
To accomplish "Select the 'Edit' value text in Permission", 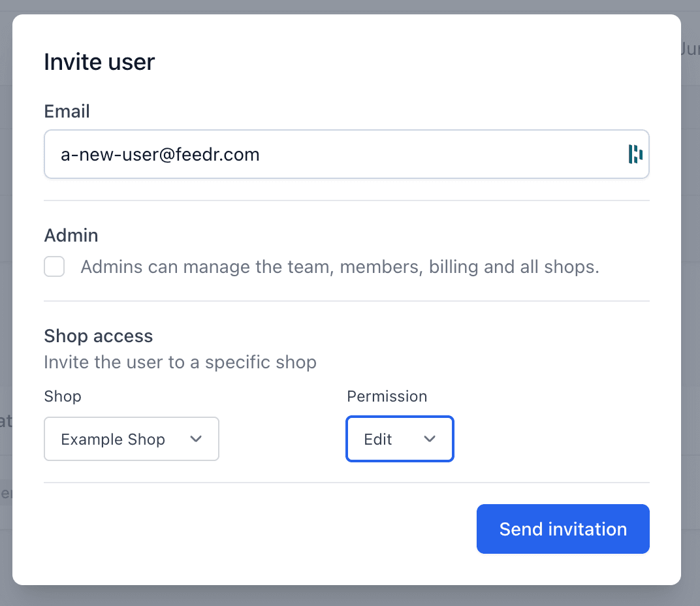I will 378,439.
